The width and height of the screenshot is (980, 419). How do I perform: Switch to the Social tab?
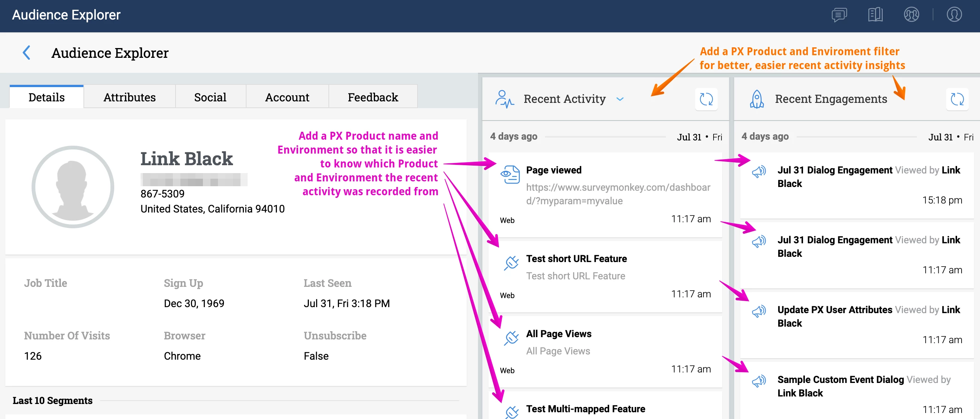click(210, 97)
